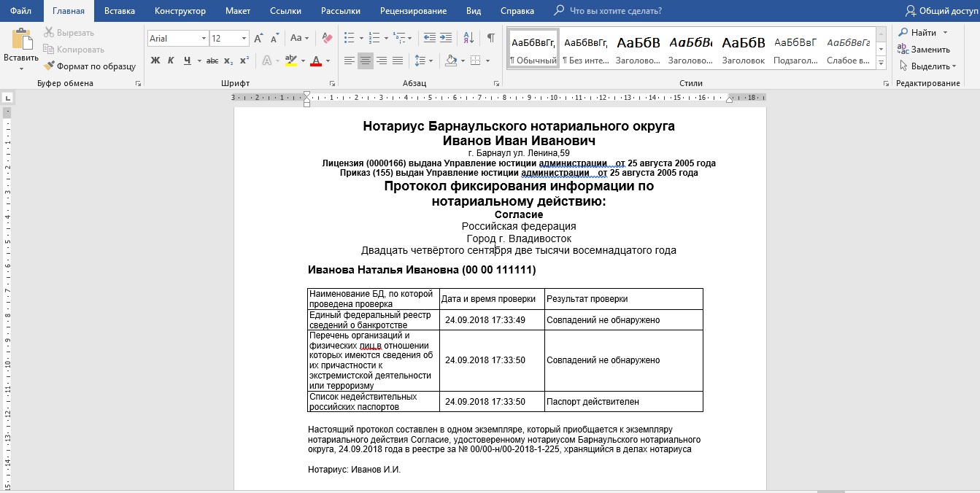Toggle italic (К) formatting

tap(171, 61)
